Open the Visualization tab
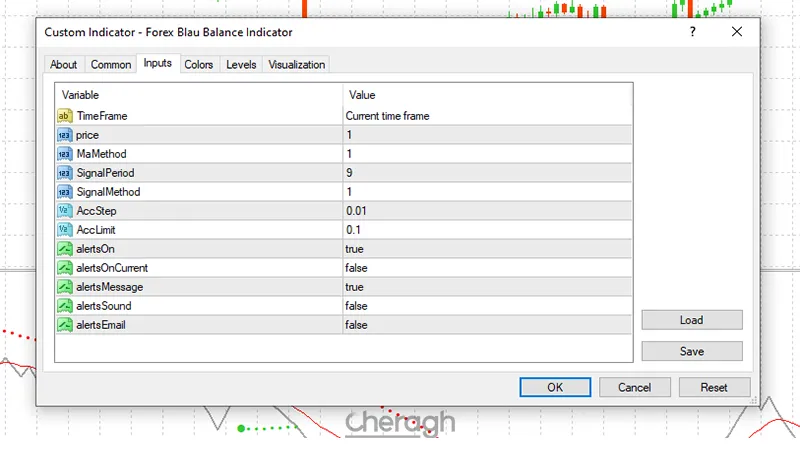The width and height of the screenshot is (800, 450). (296, 65)
